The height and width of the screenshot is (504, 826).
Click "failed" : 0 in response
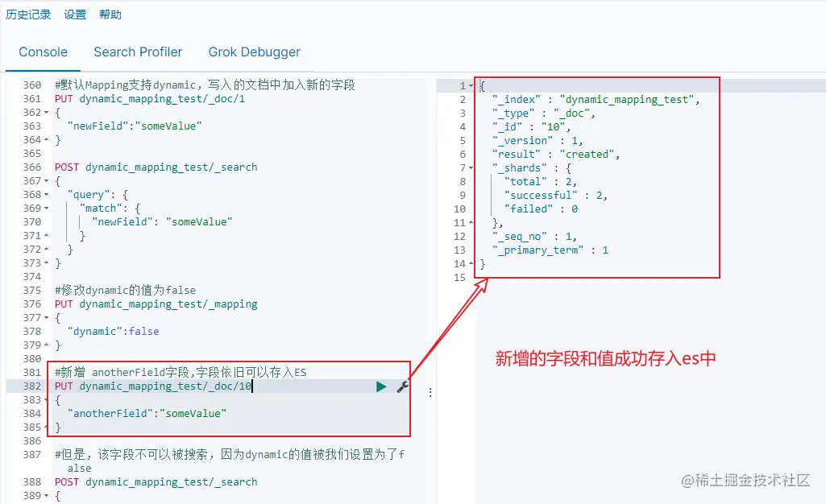[x=541, y=209]
